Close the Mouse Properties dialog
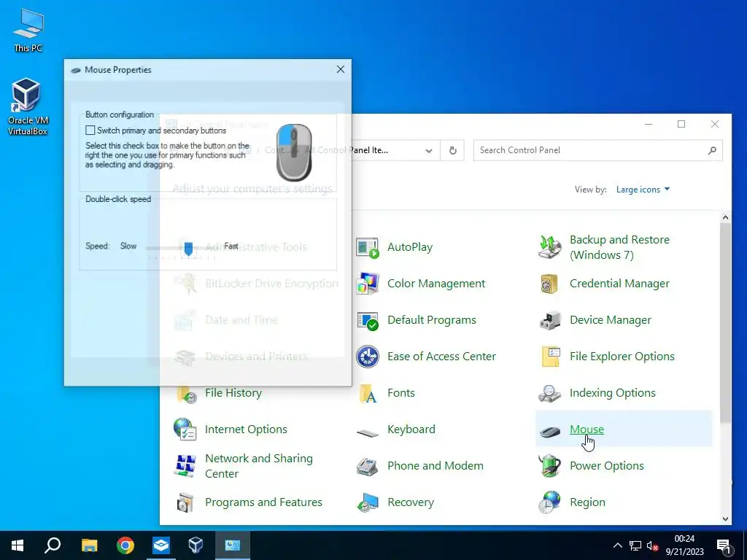Image resolution: width=747 pixels, height=560 pixels. pos(340,69)
